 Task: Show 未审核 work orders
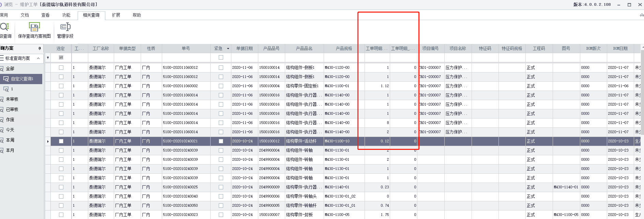[x=12, y=99]
